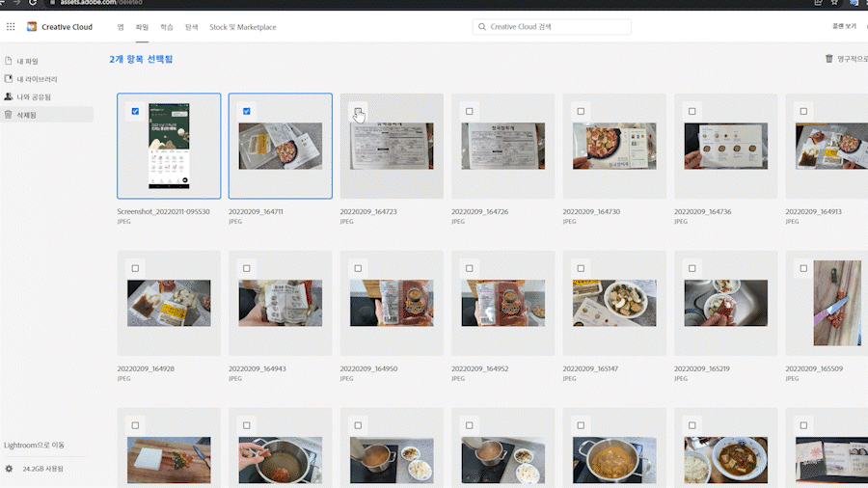Open the apps grid launcher icon
868x488 pixels.
pyautogui.click(x=11, y=27)
